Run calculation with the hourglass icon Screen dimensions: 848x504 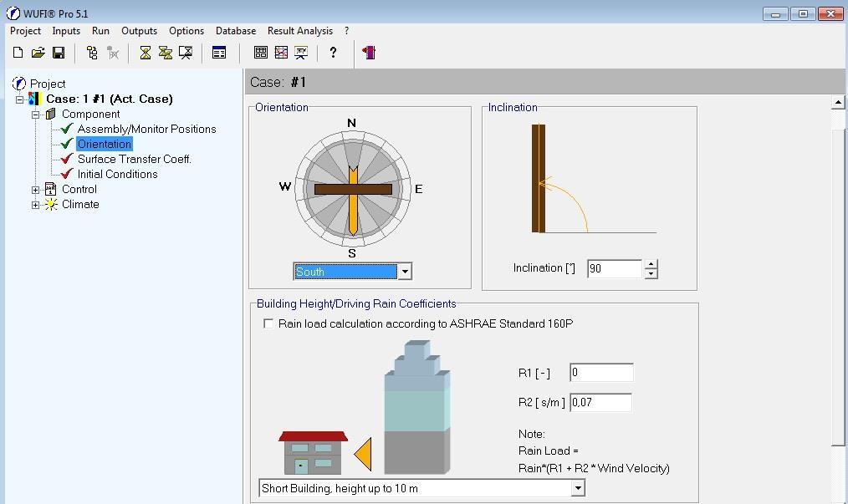[x=146, y=53]
